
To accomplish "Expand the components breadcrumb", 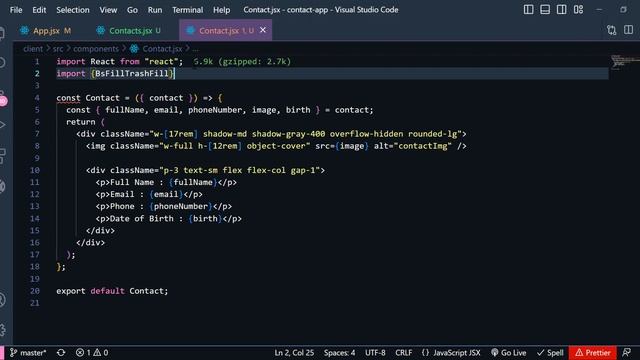I will tap(96, 49).
